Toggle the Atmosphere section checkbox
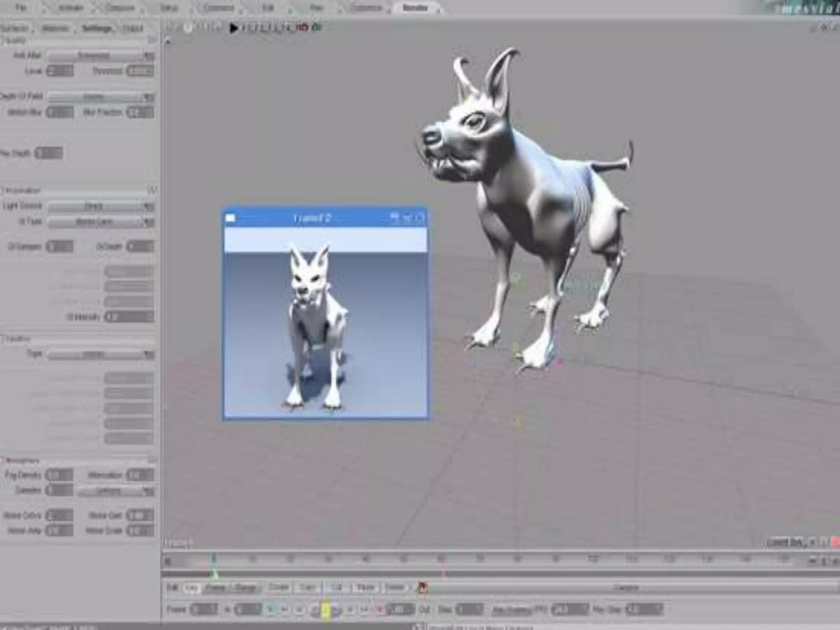 click(x=2, y=460)
